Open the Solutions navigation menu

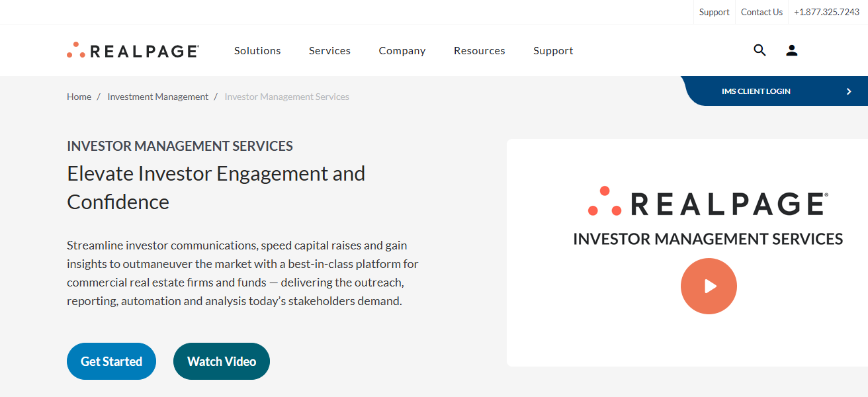(257, 50)
